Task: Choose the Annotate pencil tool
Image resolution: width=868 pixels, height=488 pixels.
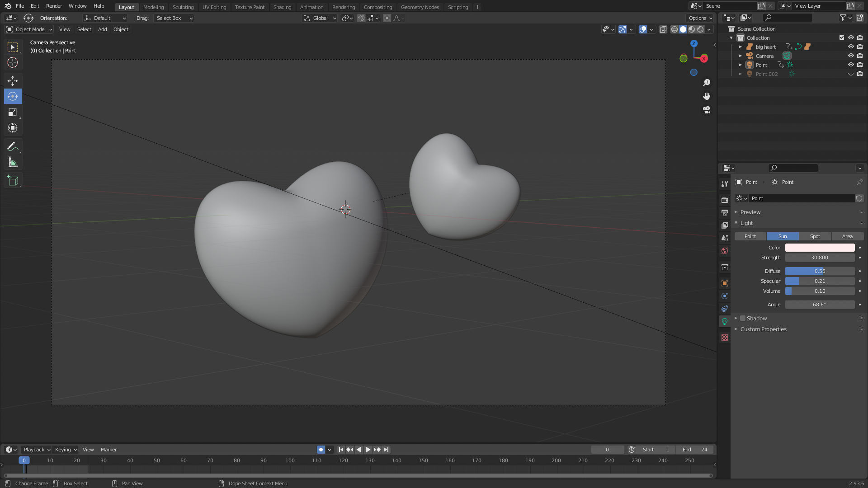Action: point(13,146)
